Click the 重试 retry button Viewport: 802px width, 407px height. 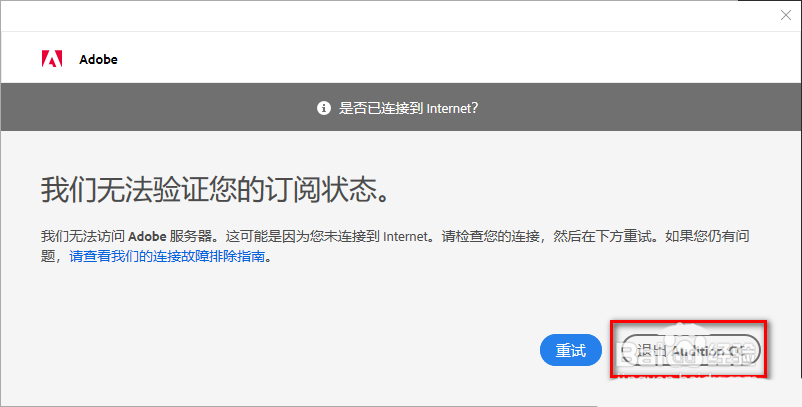pos(571,350)
